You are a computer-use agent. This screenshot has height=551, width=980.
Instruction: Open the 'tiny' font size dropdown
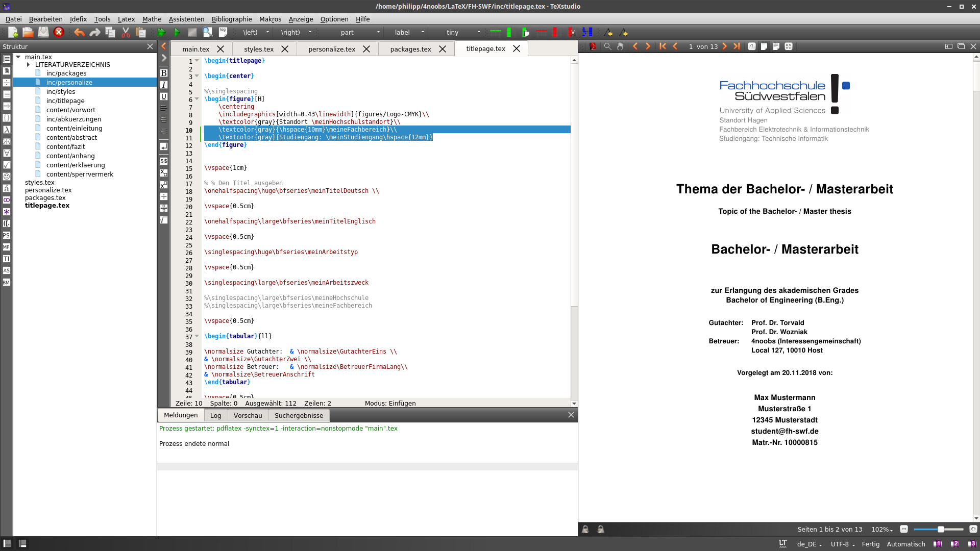(x=479, y=32)
